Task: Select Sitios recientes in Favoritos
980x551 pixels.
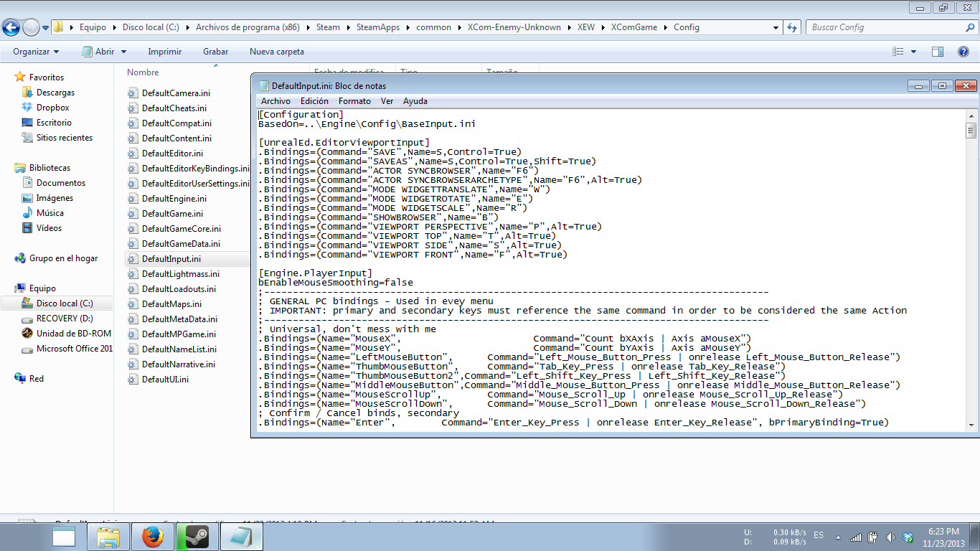Action: point(65,138)
